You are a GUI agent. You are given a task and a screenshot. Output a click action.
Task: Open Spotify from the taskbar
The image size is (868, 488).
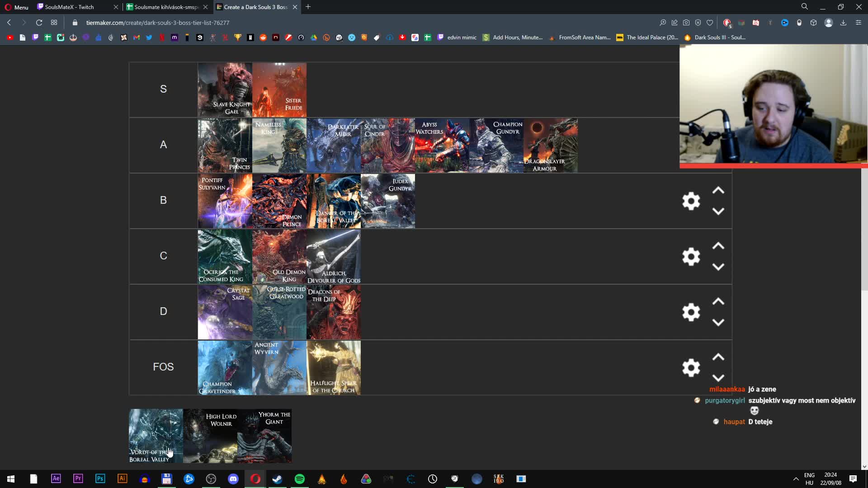tap(300, 479)
